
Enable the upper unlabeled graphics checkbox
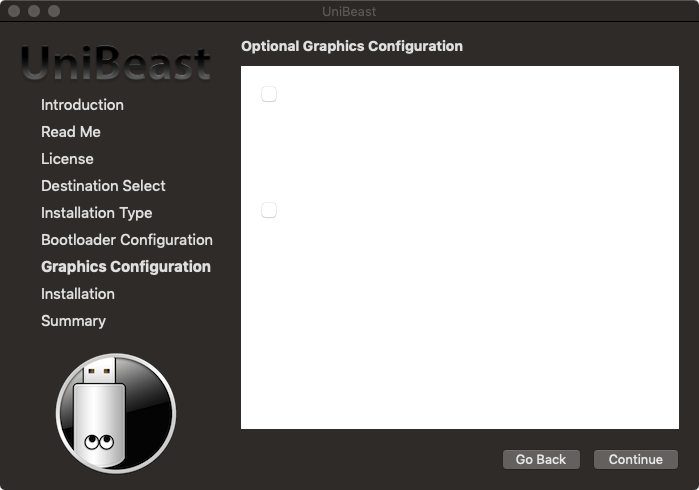(269, 94)
